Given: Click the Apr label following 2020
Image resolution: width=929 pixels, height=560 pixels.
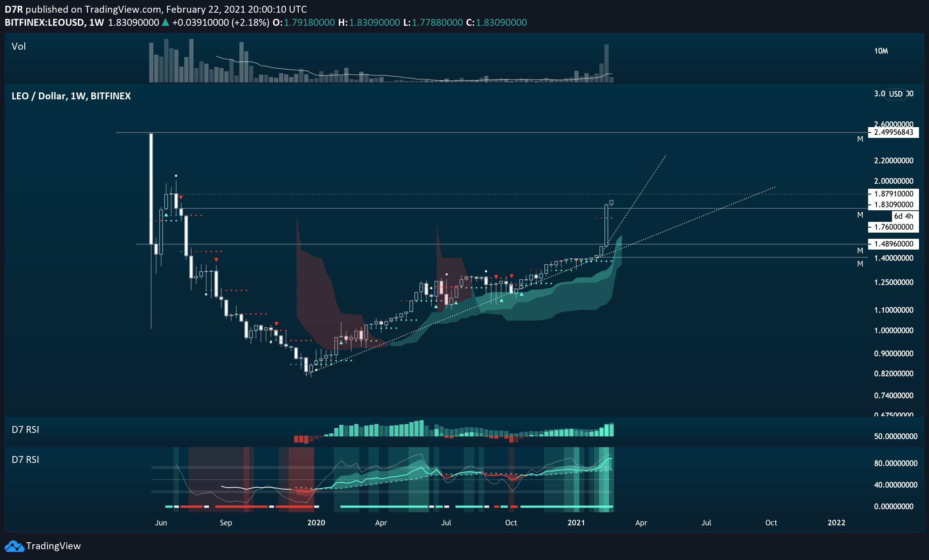Looking at the screenshot, I should click(381, 523).
